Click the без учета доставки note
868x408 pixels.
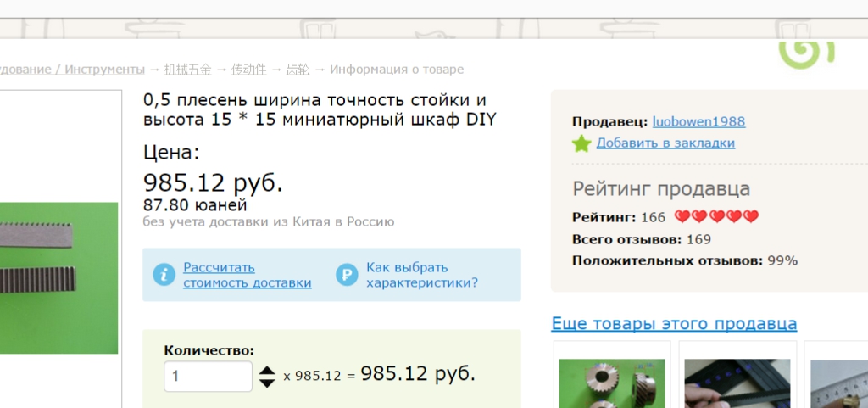(269, 222)
